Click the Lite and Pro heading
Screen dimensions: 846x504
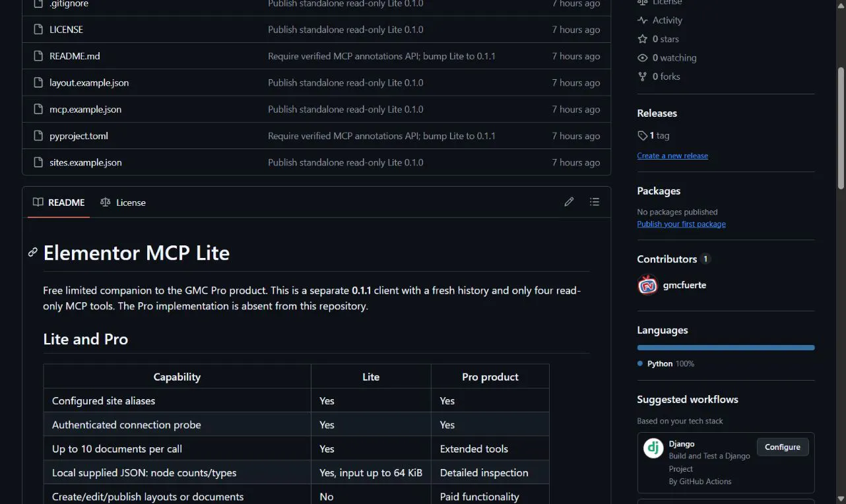[x=86, y=339]
